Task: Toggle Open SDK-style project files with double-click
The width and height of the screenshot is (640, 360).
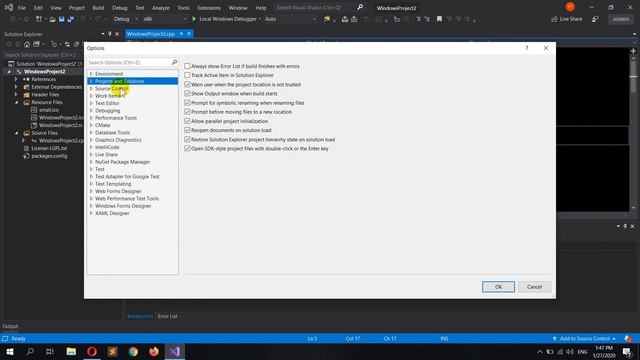Action: pyautogui.click(x=187, y=149)
